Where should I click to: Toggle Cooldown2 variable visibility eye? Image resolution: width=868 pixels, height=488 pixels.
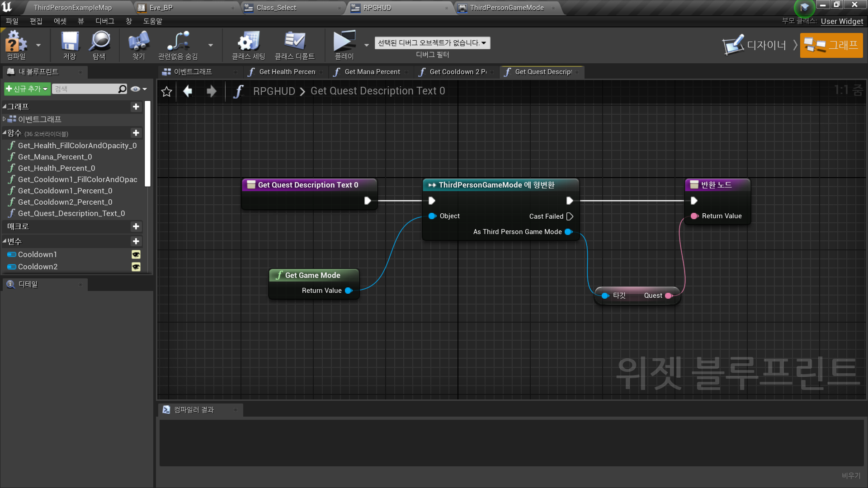pyautogui.click(x=137, y=267)
